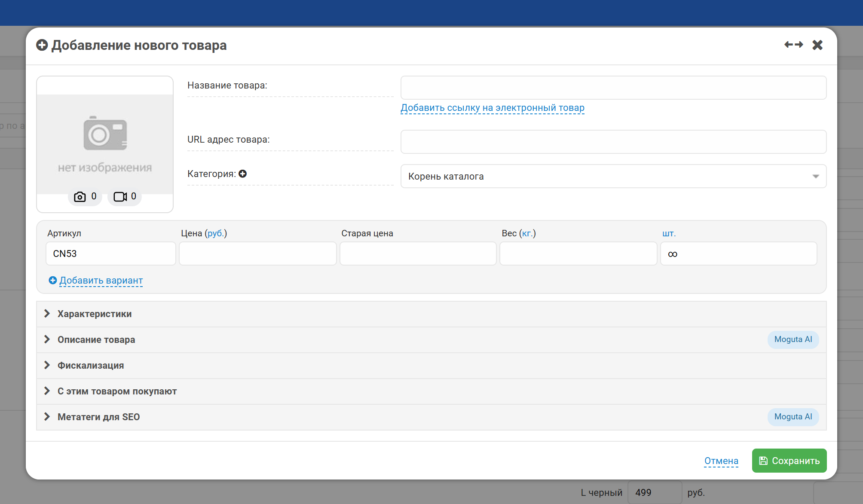Click the photo count camera icon
The height and width of the screenshot is (504, 863).
click(80, 197)
